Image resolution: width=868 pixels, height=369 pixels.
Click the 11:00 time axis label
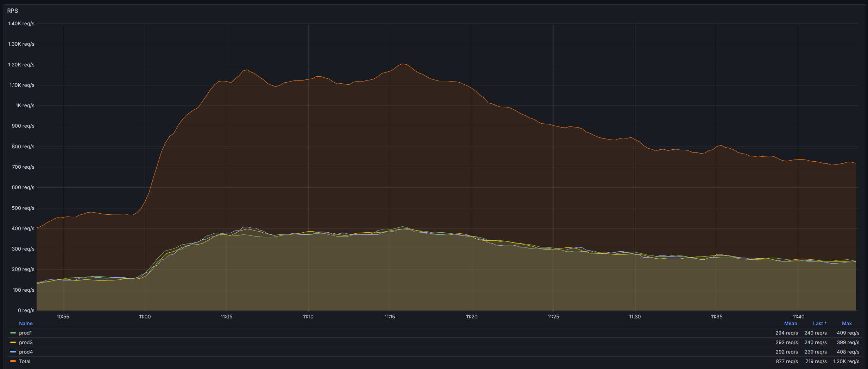(145, 317)
